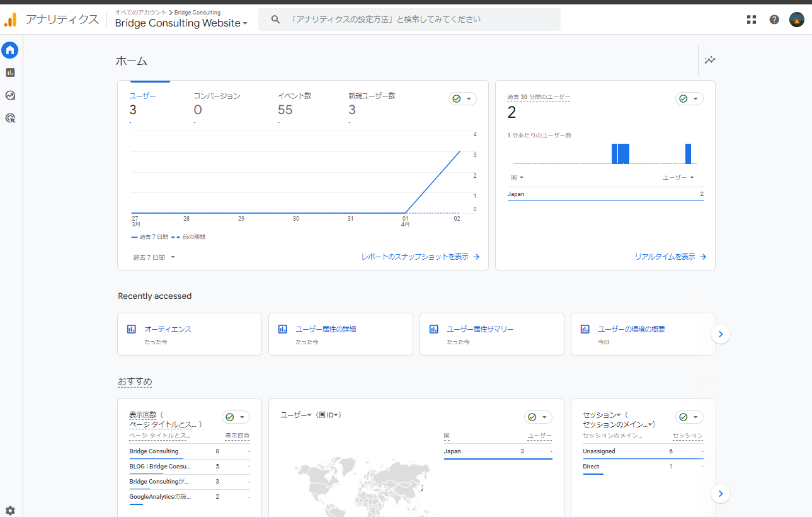812x517 pixels.
Task: Open the ユーザー metric dropdown in realtime card
Action: 678,178
